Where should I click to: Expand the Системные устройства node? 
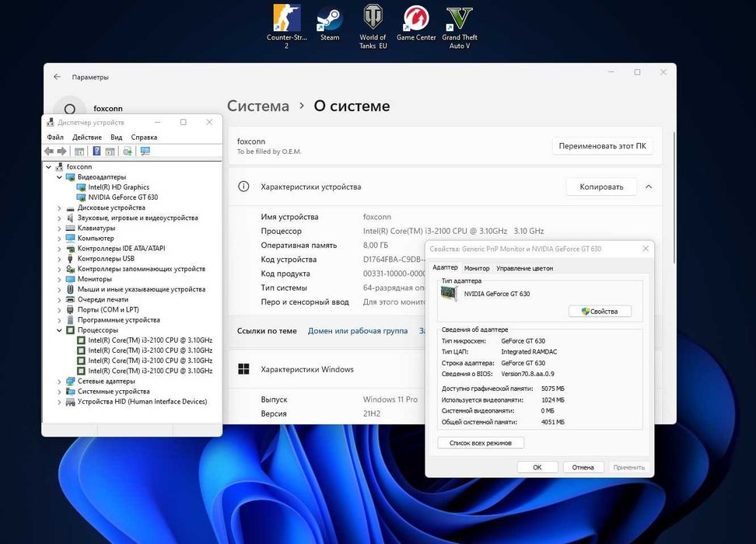[59, 392]
